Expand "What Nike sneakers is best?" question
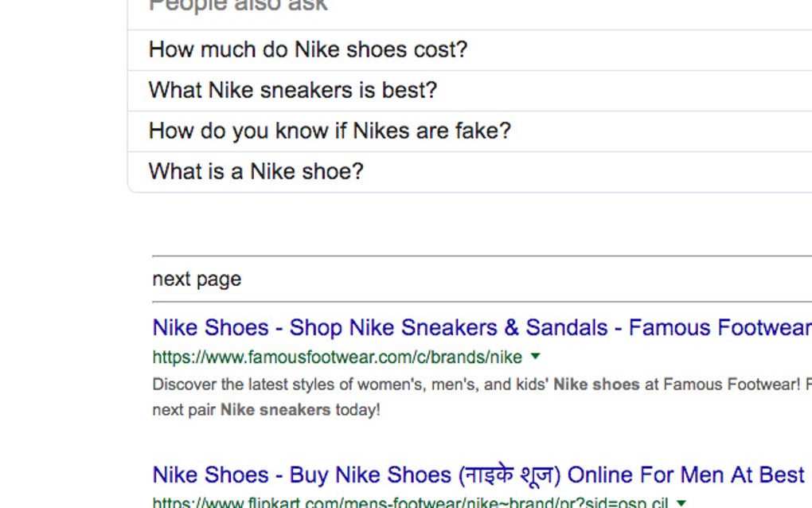 tap(293, 91)
